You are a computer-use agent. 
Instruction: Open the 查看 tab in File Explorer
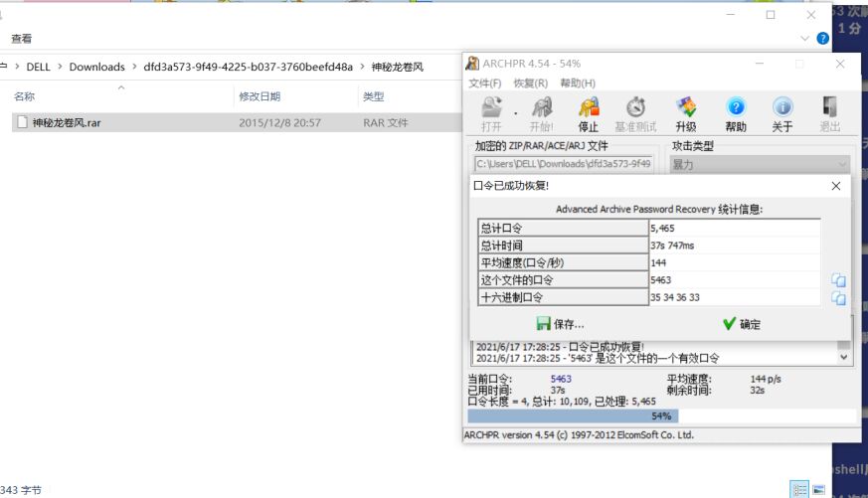click(x=22, y=38)
